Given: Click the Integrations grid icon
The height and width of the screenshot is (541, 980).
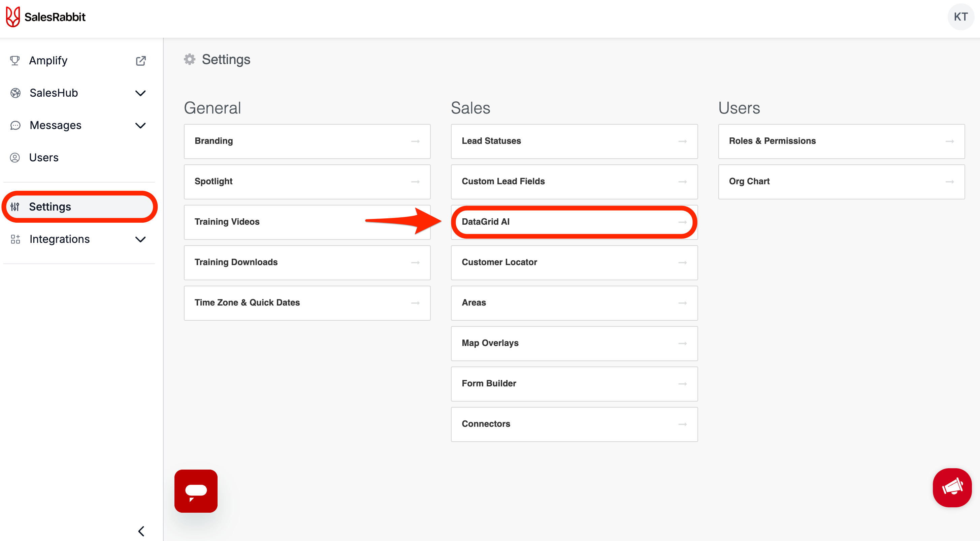Looking at the screenshot, I should pos(15,239).
